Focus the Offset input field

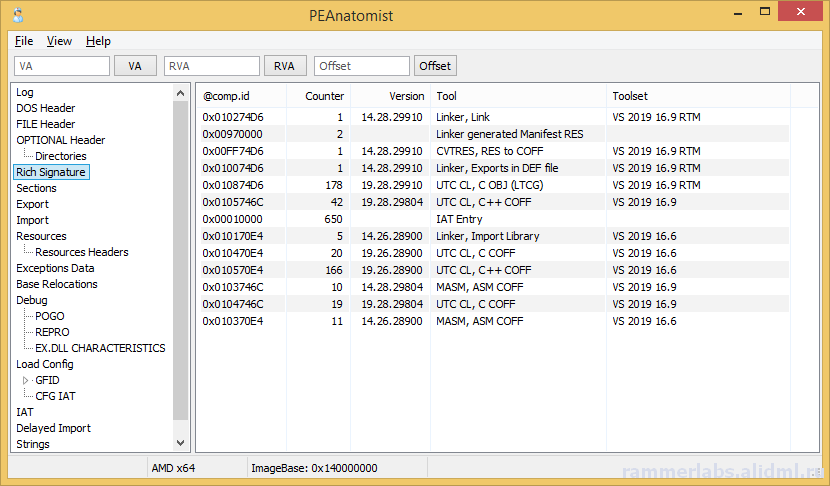pos(362,66)
